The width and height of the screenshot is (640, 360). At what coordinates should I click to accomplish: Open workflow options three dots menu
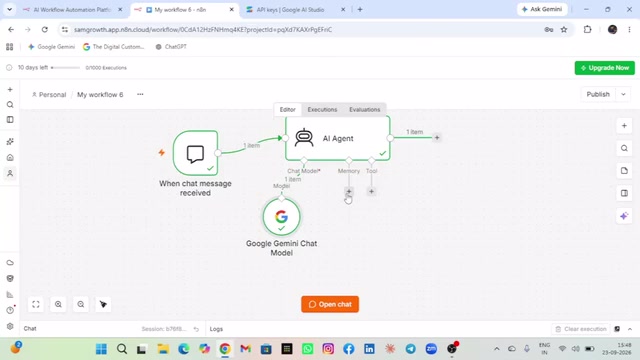(140, 94)
